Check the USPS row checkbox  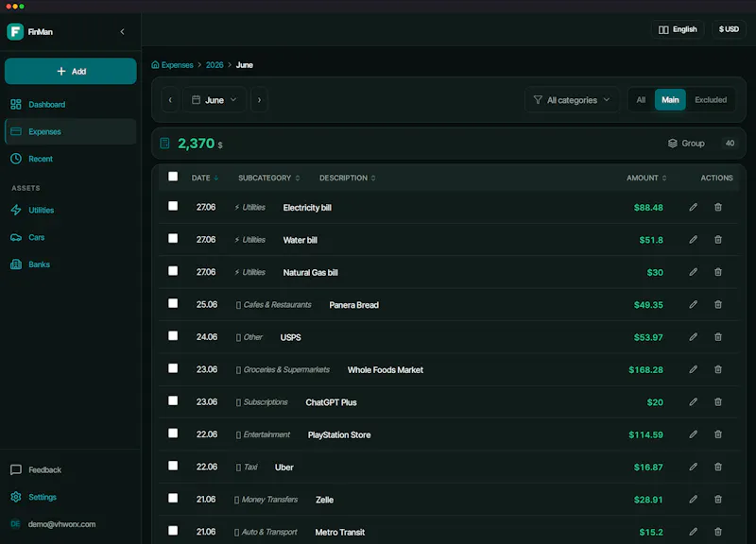[x=173, y=336]
